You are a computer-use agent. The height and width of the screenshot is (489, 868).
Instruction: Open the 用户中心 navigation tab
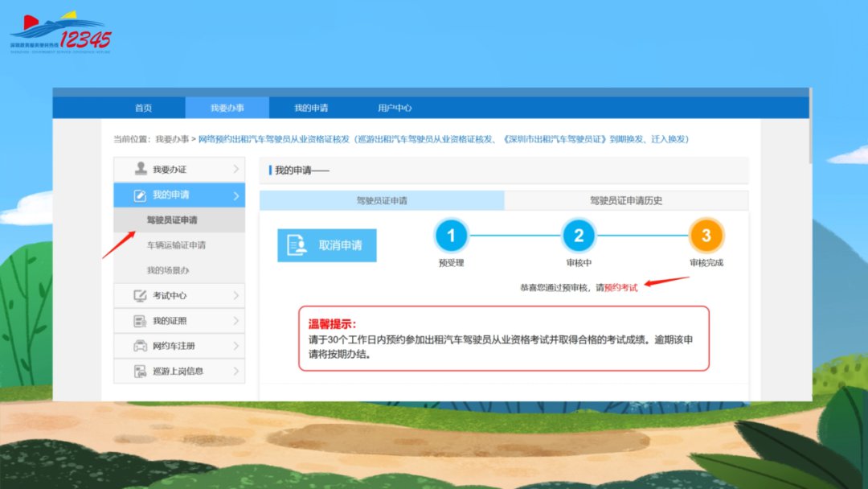point(394,108)
